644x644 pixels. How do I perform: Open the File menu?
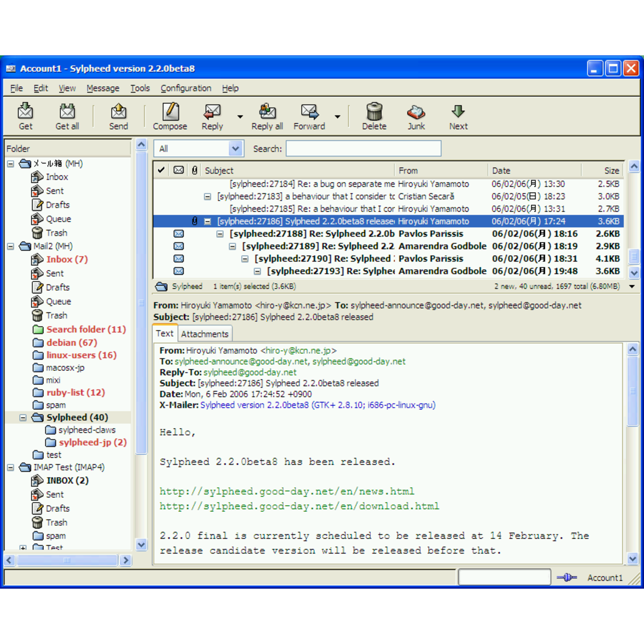tap(17, 88)
